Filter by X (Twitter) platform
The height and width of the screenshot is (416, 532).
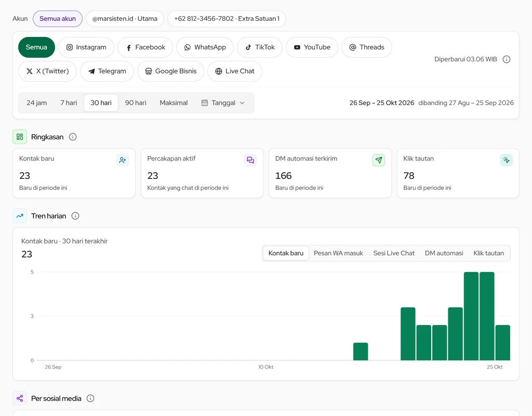coord(47,71)
